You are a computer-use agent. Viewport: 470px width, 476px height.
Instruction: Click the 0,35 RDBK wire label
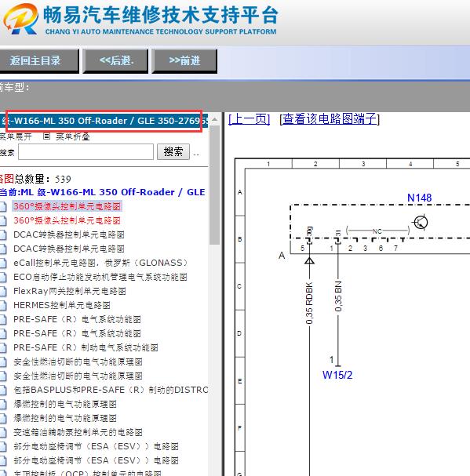(309, 303)
